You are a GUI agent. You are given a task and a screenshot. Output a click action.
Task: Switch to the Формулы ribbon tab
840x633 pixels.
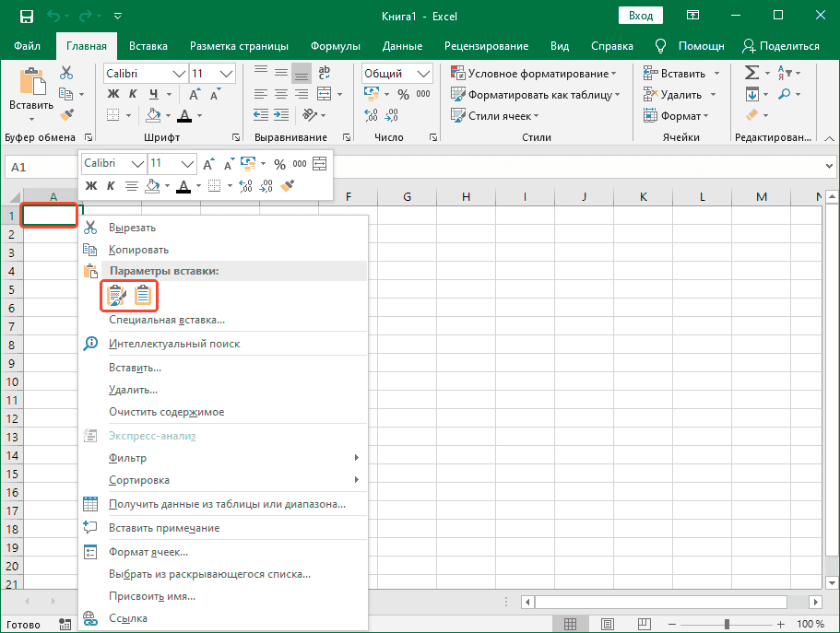click(335, 46)
